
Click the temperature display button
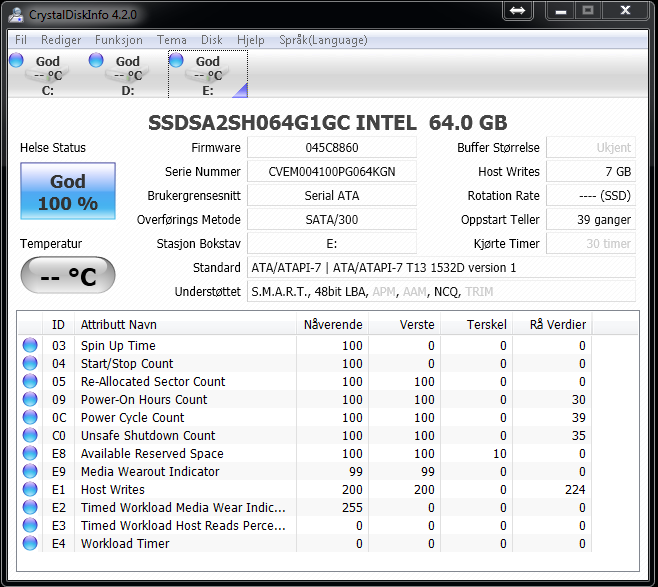pyautogui.click(x=68, y=275)
